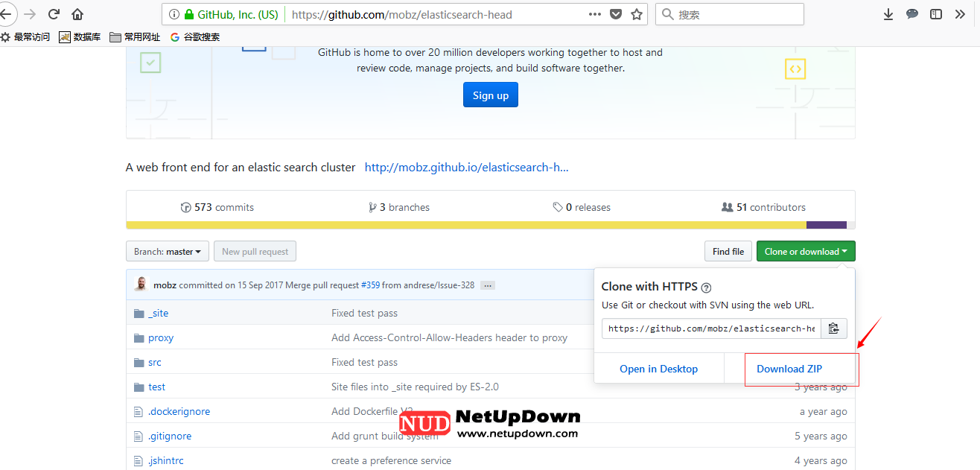The width and height of the screenshot is (980, 470).
Task: Save page to Pocket
Action: [x=616, y=14]
